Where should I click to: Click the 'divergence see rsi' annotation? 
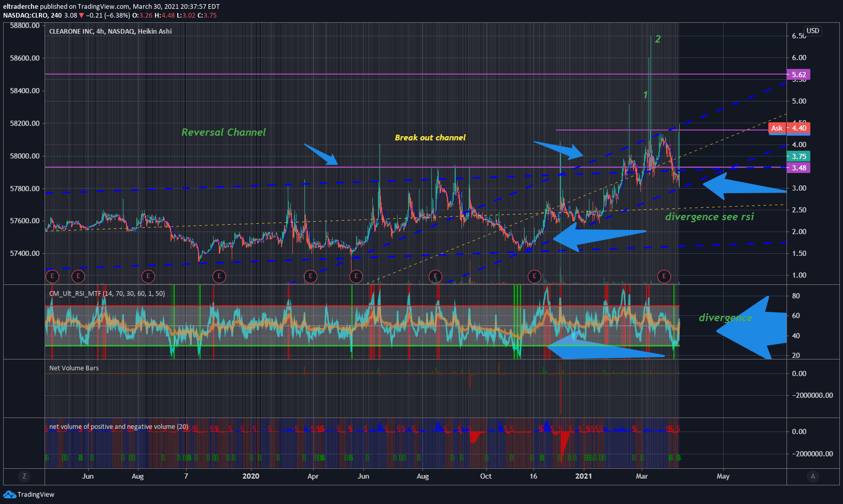point(709,217)
